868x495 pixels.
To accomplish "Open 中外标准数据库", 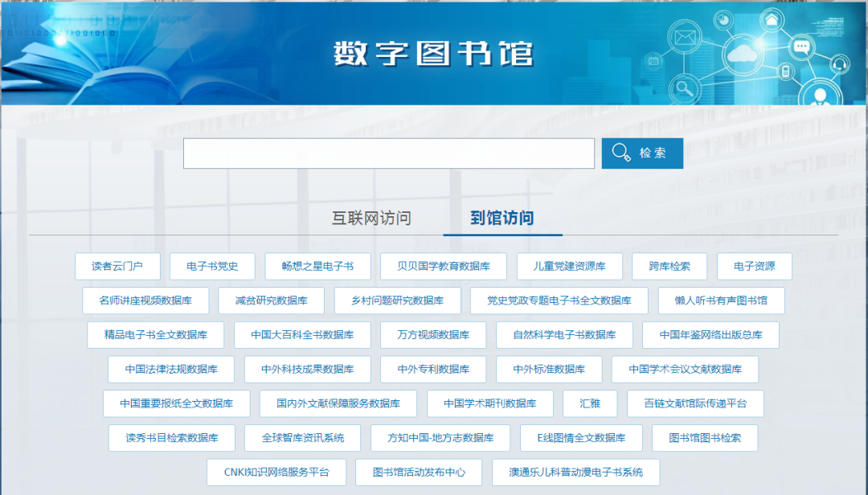I will 549,370.
